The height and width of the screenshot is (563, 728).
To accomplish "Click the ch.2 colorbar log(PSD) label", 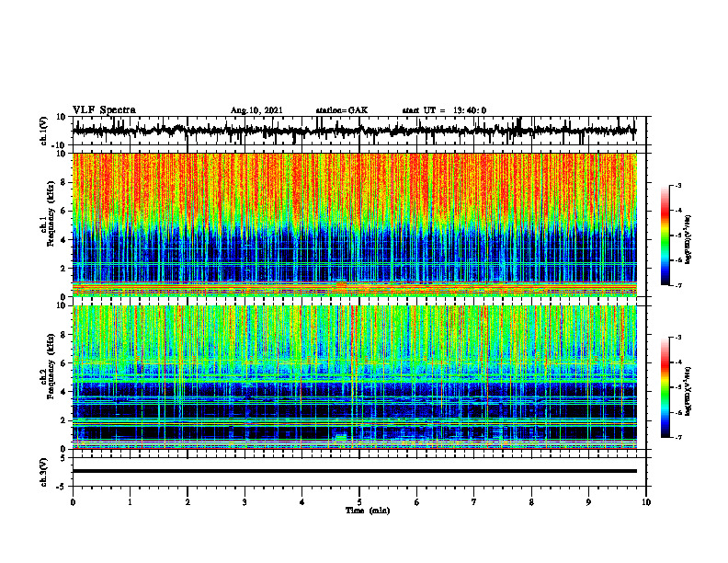I will [x=688, y=391].
